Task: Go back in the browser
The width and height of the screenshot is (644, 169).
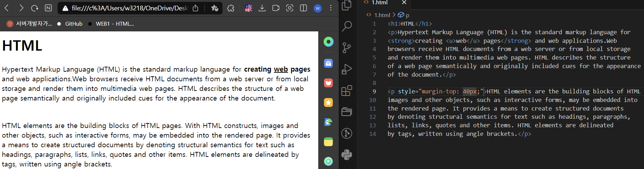Action: 6,8
